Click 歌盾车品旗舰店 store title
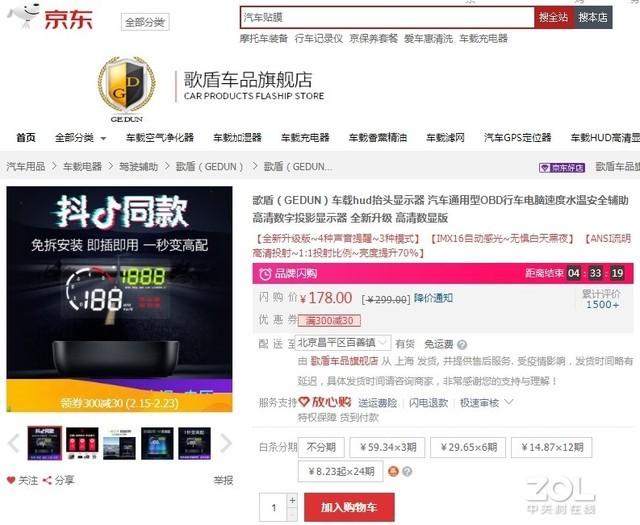 coord(248,80)
